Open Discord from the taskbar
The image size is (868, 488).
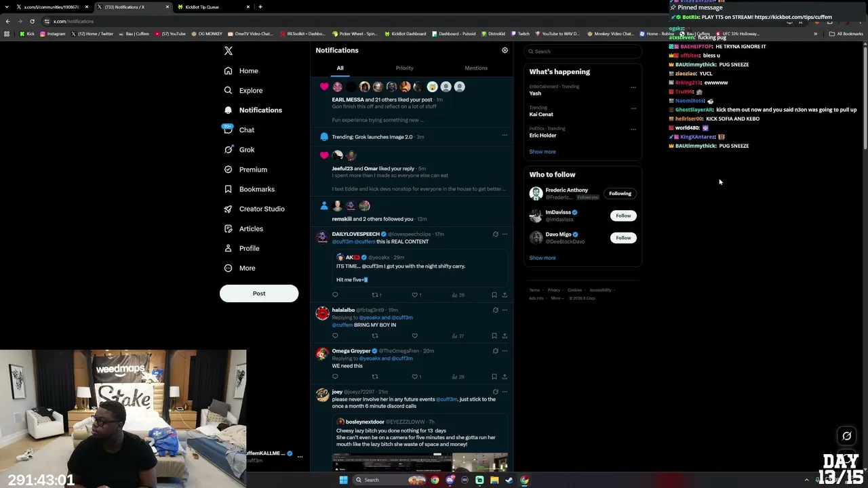[x=450, y=480]
